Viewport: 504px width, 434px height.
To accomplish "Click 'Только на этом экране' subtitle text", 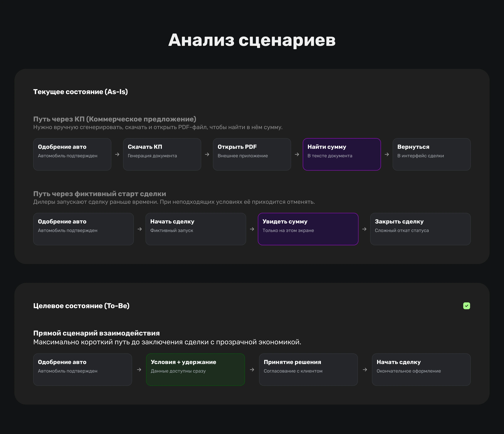I will 288,231.
